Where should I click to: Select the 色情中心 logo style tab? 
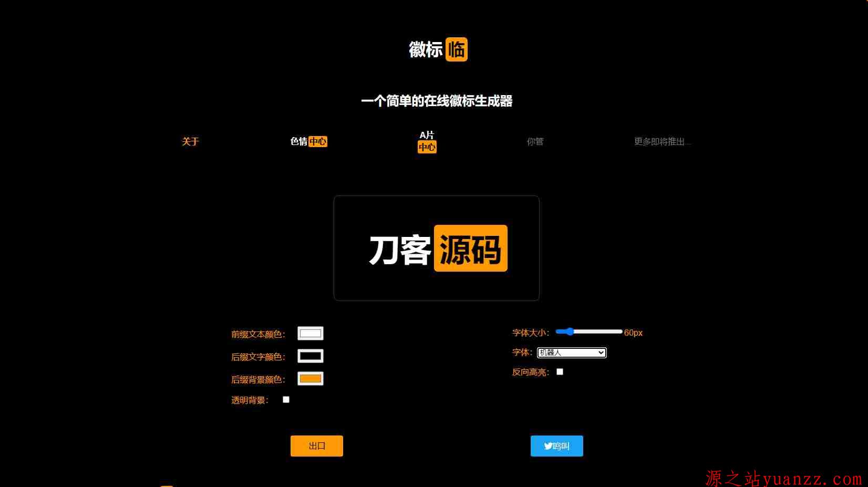pyautogui.click(x=309, y=141)
